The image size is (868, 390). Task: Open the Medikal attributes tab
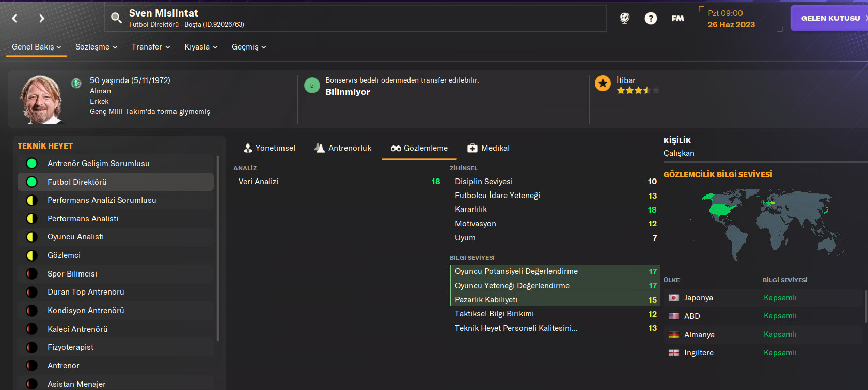(488, 148)
